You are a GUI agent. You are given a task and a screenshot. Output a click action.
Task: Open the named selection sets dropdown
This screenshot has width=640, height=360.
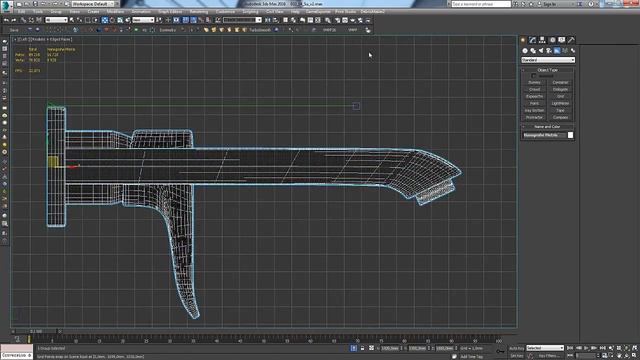tap(242, 20)
